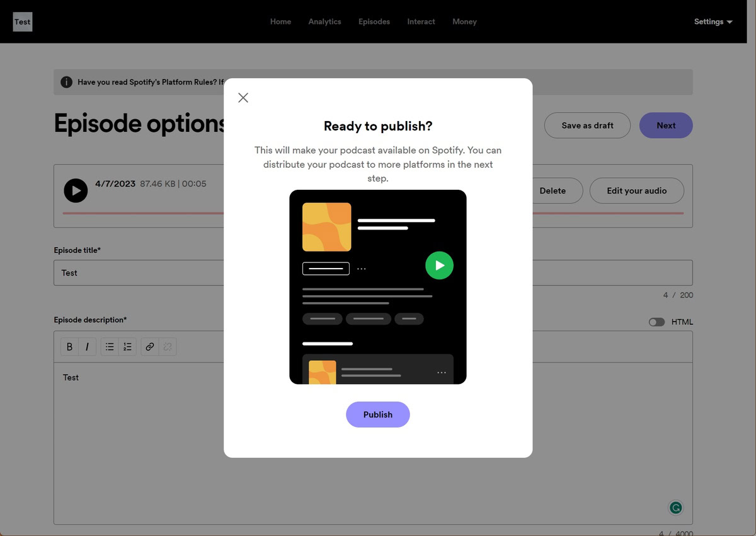The height and width of the screenshot is (536, 756).
Task: Click the Episode description text area
Action: point(373,443)
